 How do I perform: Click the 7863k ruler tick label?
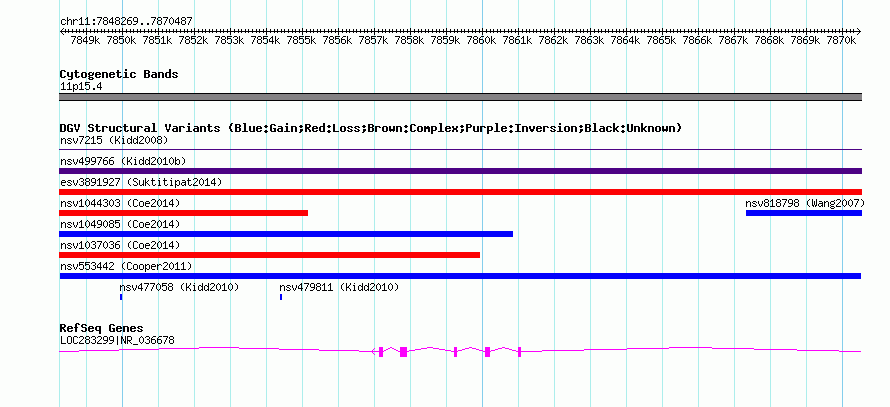pyautogui.click(x=589, y=41)
